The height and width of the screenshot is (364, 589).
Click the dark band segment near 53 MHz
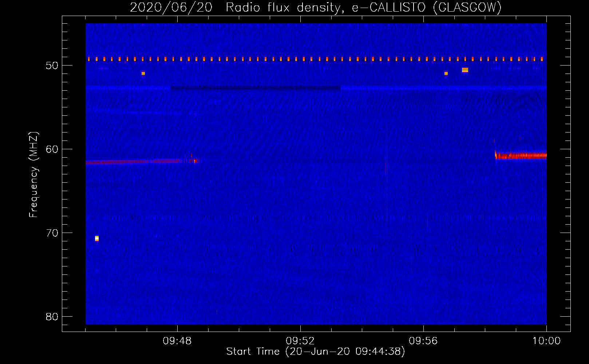pos(256,88)
